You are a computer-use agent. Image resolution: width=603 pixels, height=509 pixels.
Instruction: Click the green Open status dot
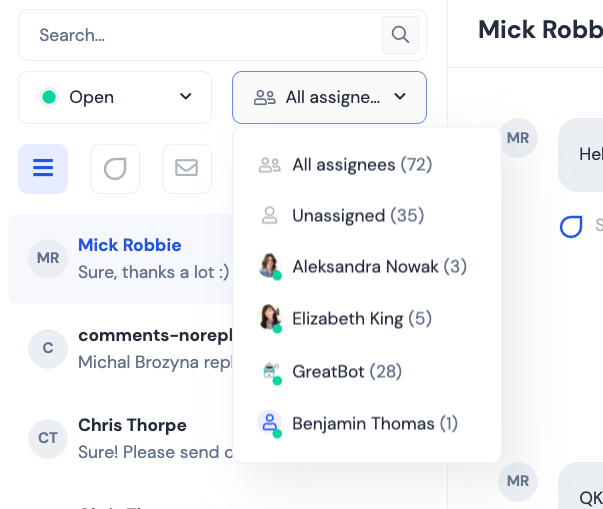tap(49, 97)
